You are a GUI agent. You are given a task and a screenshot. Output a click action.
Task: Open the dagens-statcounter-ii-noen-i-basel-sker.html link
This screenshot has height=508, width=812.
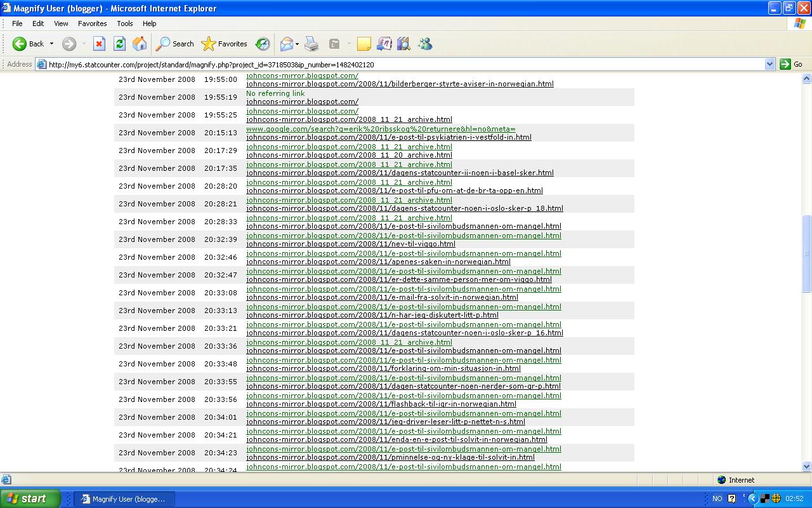400,173
